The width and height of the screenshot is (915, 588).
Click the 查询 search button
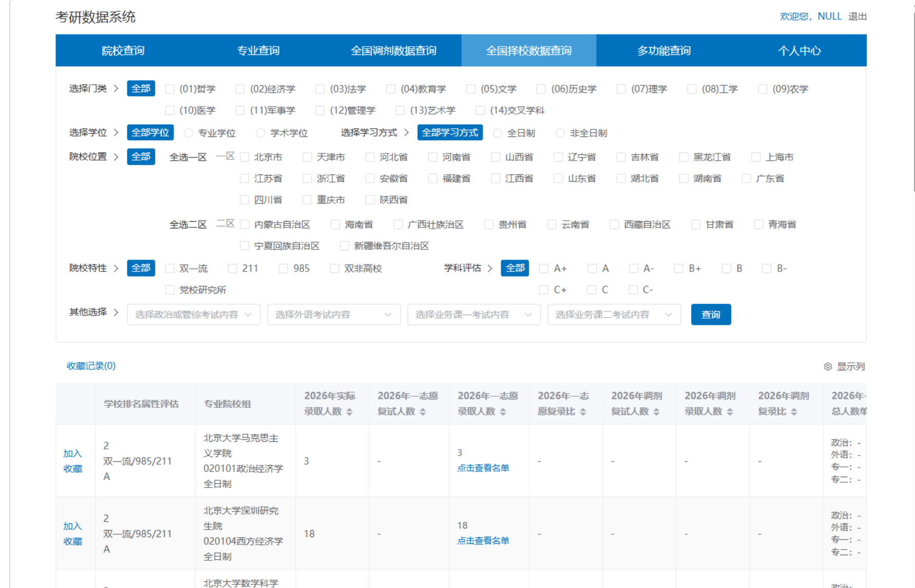(x=711, y=315)
